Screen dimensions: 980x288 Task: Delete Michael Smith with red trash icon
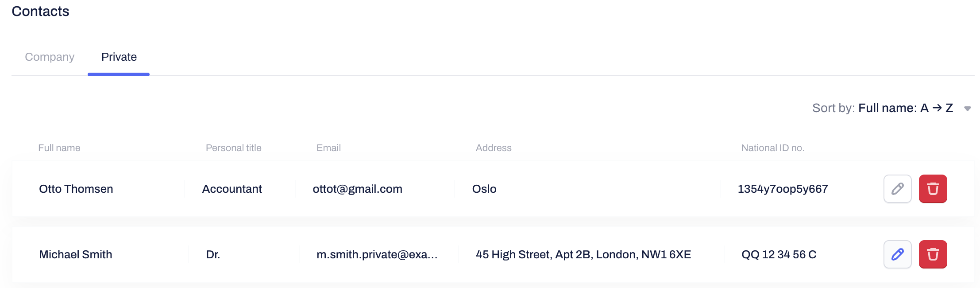coord(933,254)
